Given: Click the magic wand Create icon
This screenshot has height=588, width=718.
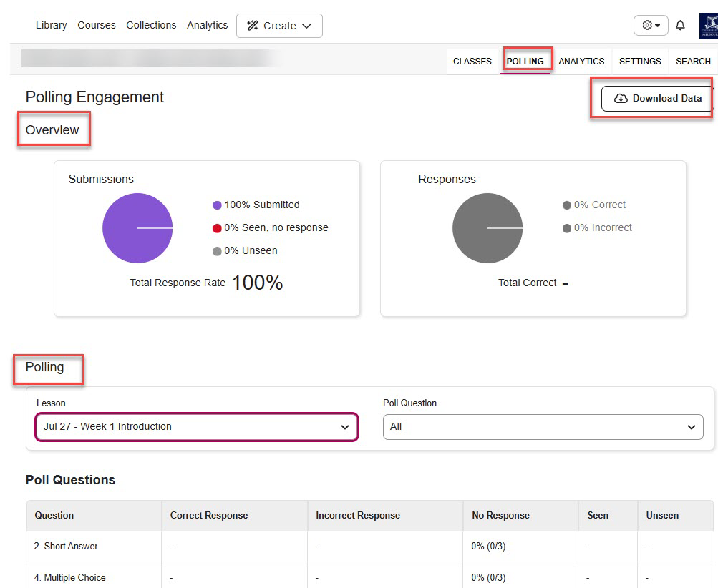Looking at the screenshot, I should pos(252,26).
